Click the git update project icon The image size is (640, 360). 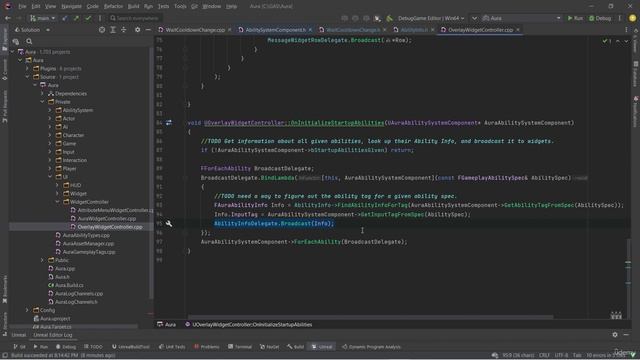65,18
